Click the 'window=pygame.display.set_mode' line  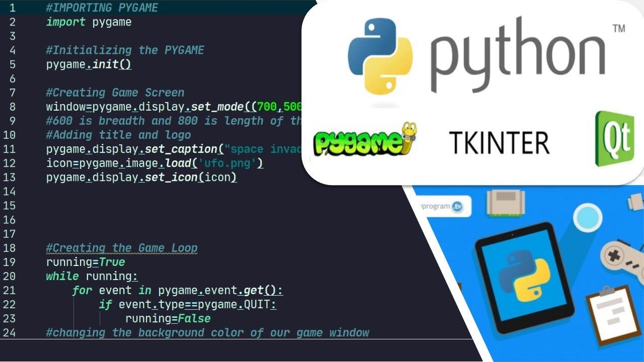[x=174, y=107]
